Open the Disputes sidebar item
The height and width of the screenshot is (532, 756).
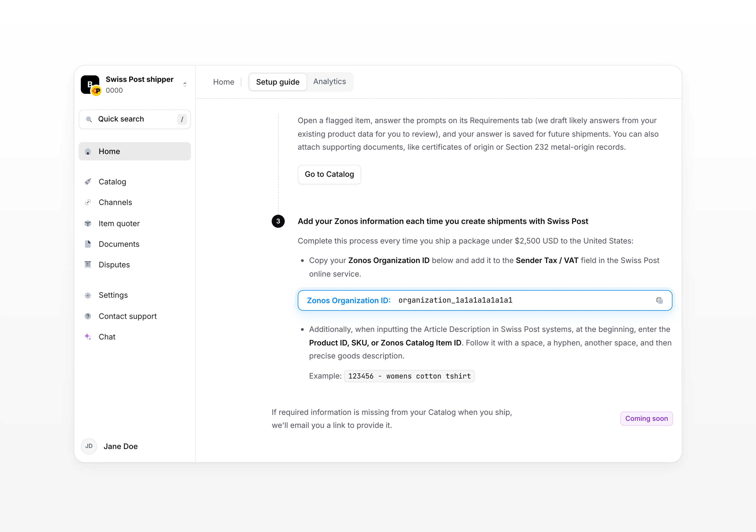tap(135, 265)
